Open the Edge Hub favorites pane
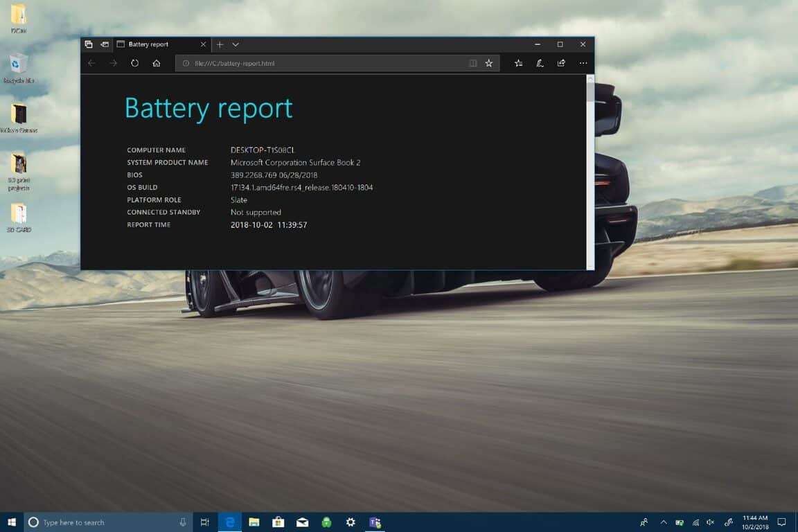 tap(518, 63)
